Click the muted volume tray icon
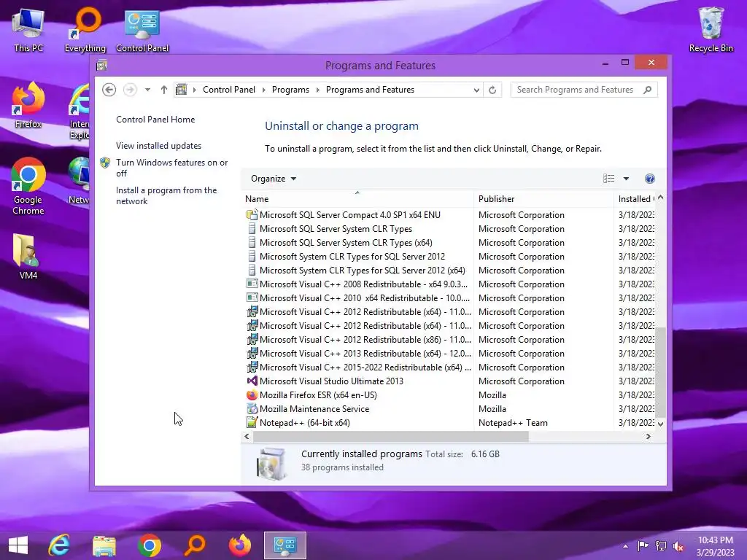The height and width of the screenshot is (560, 747). [x=678, y=546]
